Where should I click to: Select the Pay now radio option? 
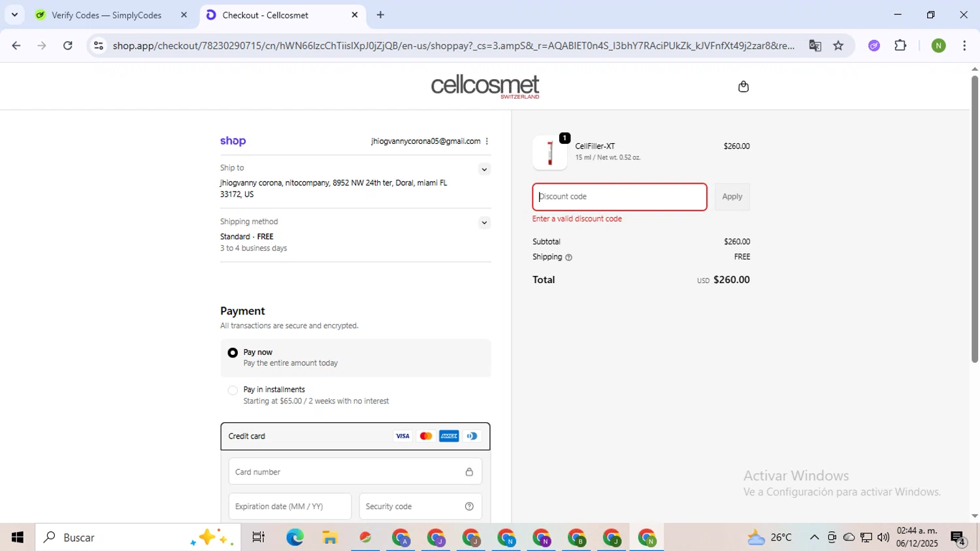[233, 353]
